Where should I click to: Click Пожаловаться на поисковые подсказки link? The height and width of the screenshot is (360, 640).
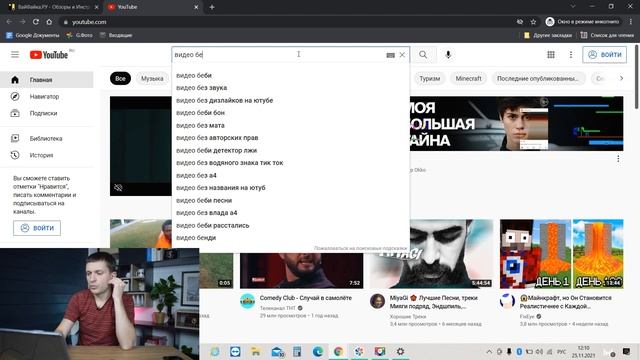point(360,248)
